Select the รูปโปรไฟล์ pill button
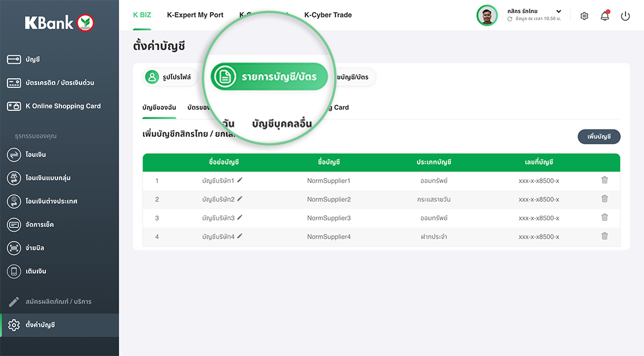644x356 pixels. coord(170,77)
